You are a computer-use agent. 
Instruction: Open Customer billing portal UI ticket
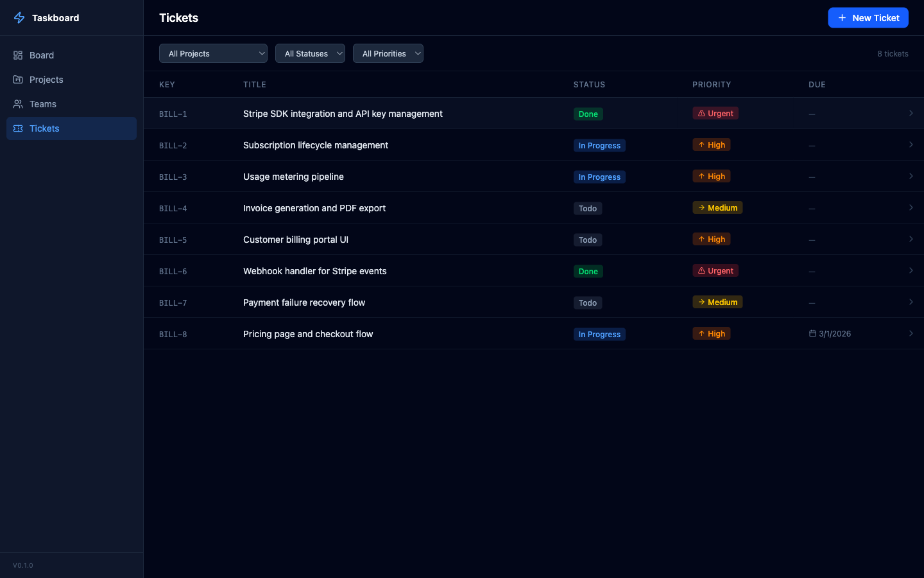tap(296, 240)
